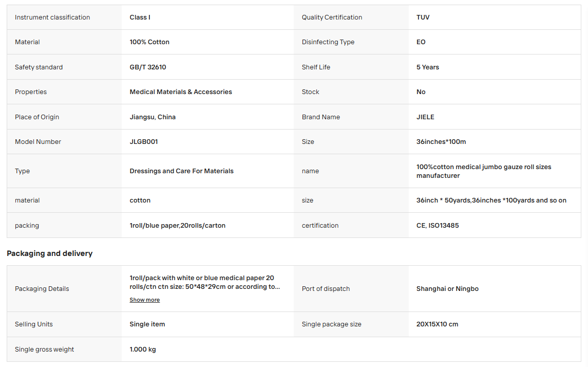
Task: Select the Medical Materials & Accessories property
Action: (181, 91)
